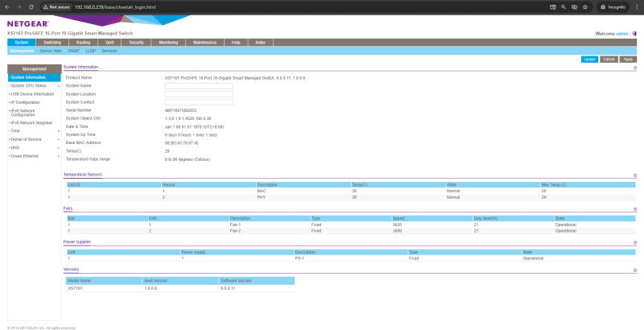This screenshot has width=644, height=330.
Task: Click the Not secure warning icon
Action: click(46, 7)
